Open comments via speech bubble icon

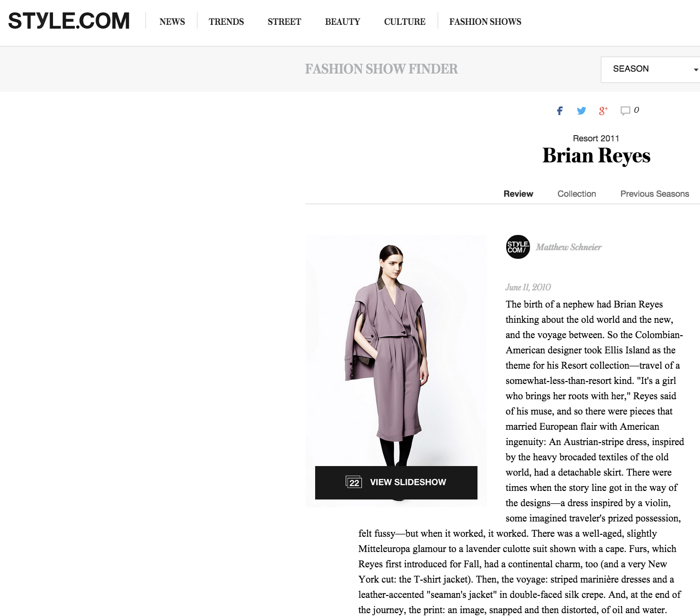pos(625,111)
